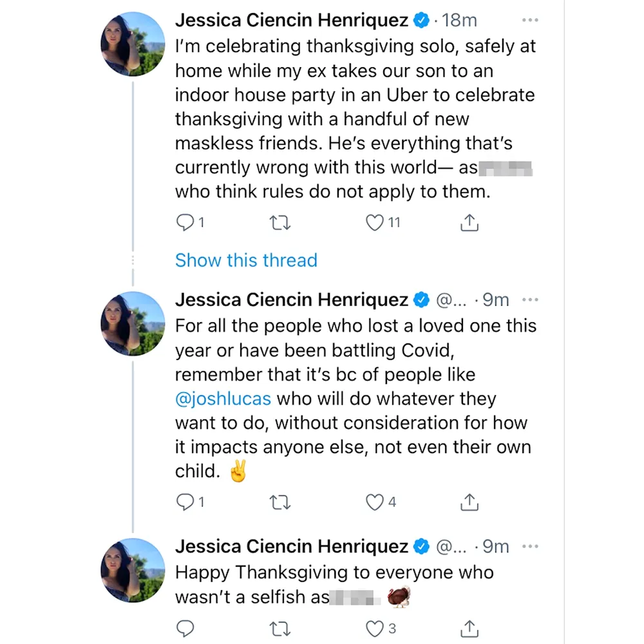Open the more options menu on the first tweet
This screenshot has height=644, width=644.
click(x=530, y=20)
